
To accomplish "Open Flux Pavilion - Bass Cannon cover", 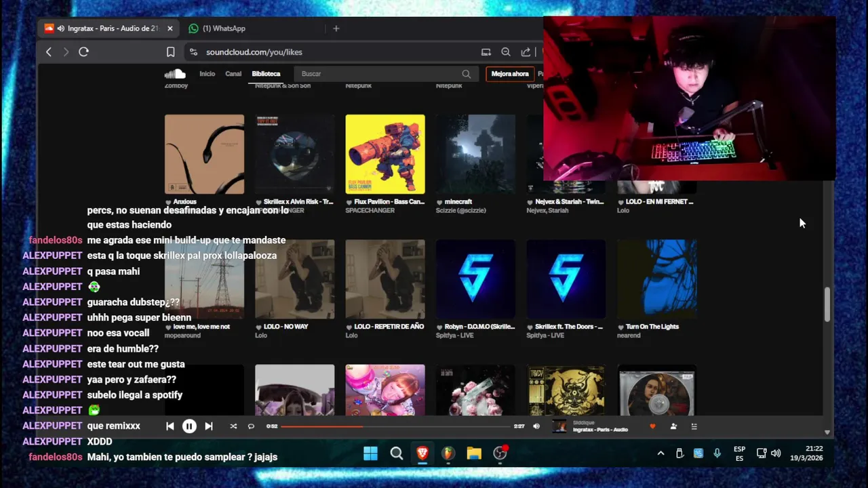I will pos(385,154).
